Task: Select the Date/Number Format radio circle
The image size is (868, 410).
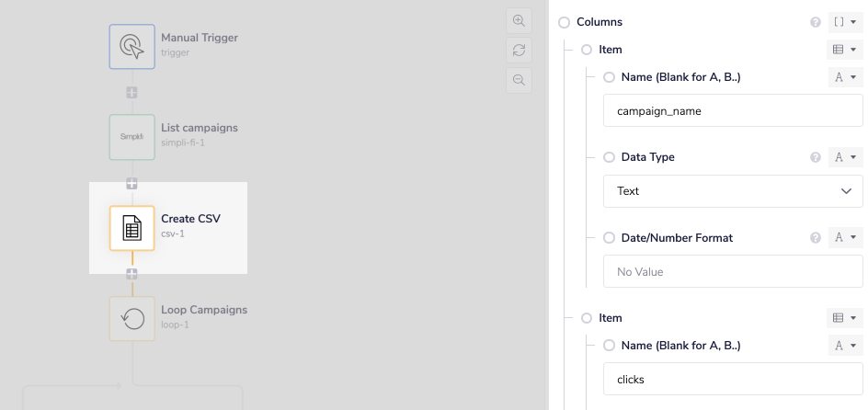Action: pyautogui.click(x=609, y=238)
